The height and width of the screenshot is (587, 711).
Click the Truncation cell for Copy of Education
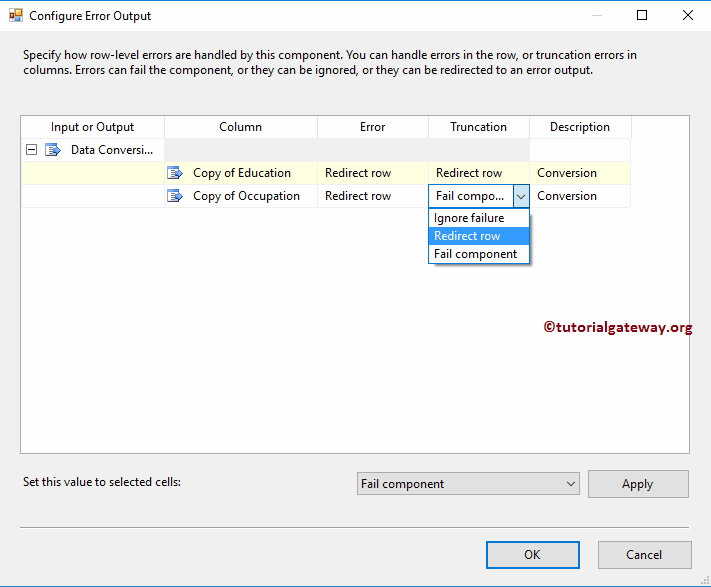pos(478,173)
